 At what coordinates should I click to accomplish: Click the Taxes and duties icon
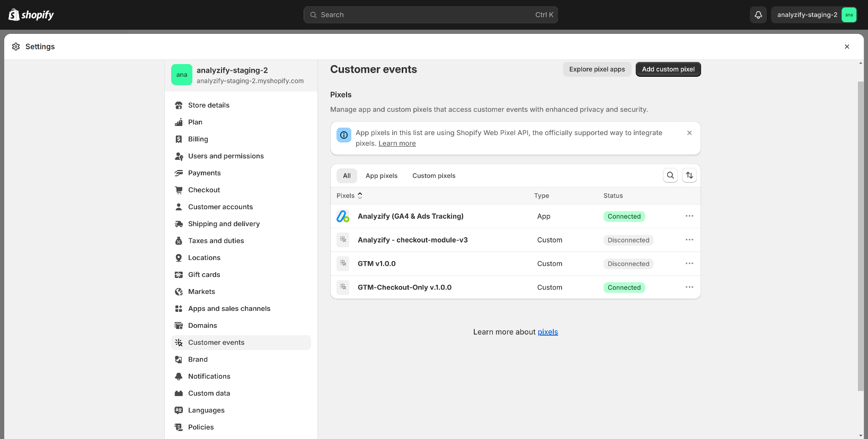179,241
